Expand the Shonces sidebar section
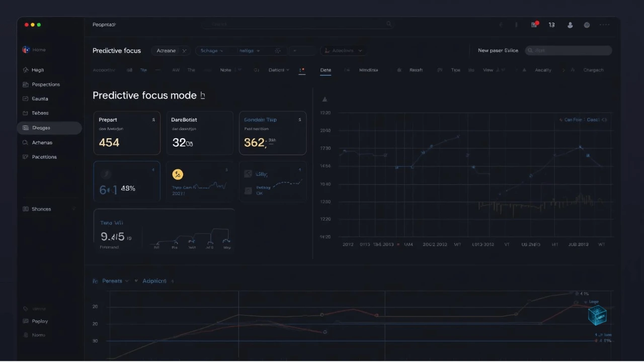Image resolution: width=644 pixels, height=362 pixels. (74, 209)
